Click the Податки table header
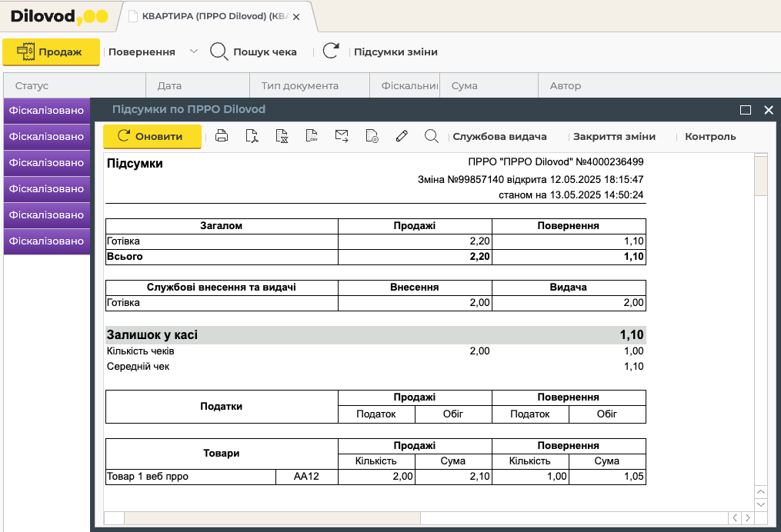This screenshot has height=532, width=781. (x=221, y=406)
